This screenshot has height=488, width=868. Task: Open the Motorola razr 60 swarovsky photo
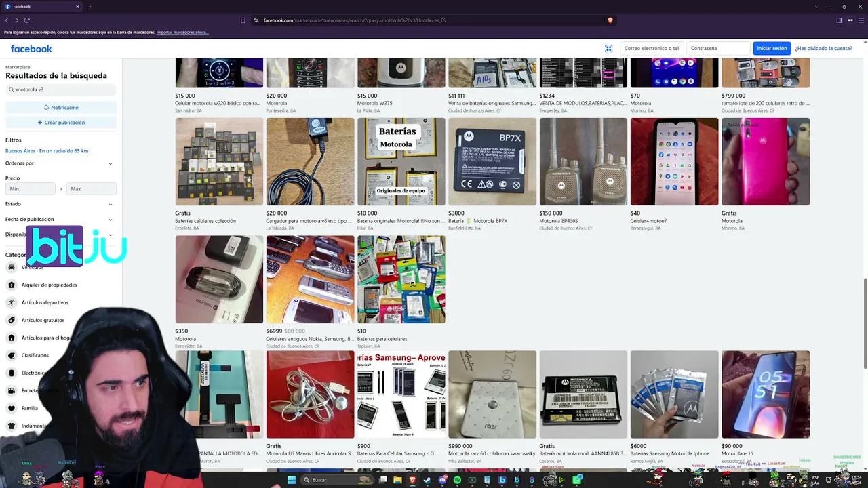(x=492, y=394)
